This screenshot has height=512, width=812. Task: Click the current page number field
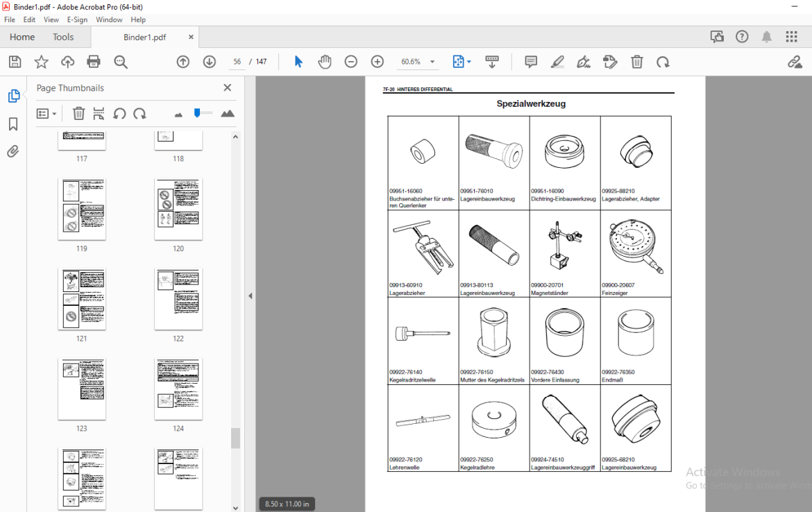click(237, 62)
